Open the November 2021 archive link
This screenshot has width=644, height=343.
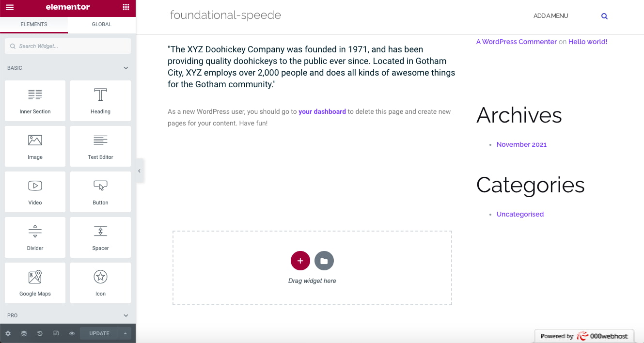tap(521, 144)
